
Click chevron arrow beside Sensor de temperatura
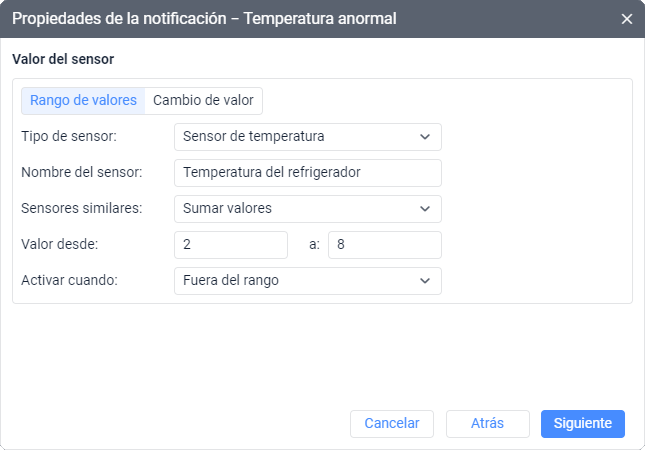[425, 136]
